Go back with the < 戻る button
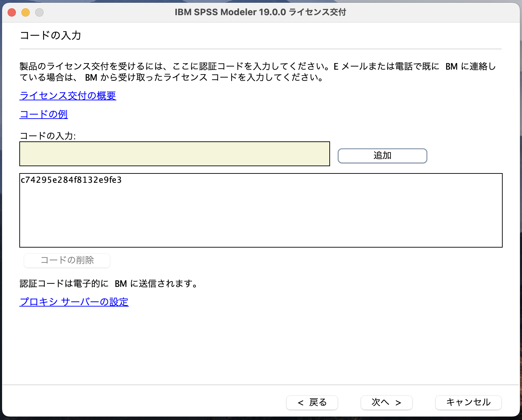The width and height of the screenshot is (522, 420). (x=312, y=402)
